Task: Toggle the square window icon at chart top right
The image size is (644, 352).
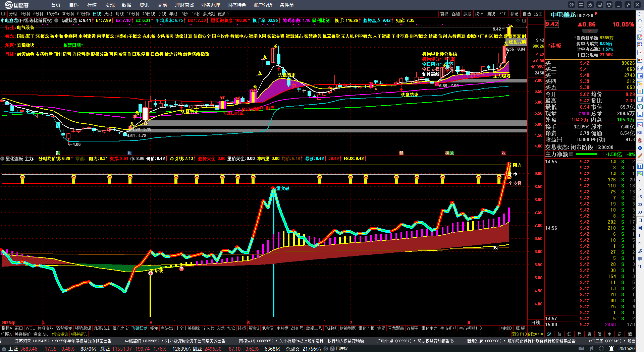Action: [x=524, y=20]
